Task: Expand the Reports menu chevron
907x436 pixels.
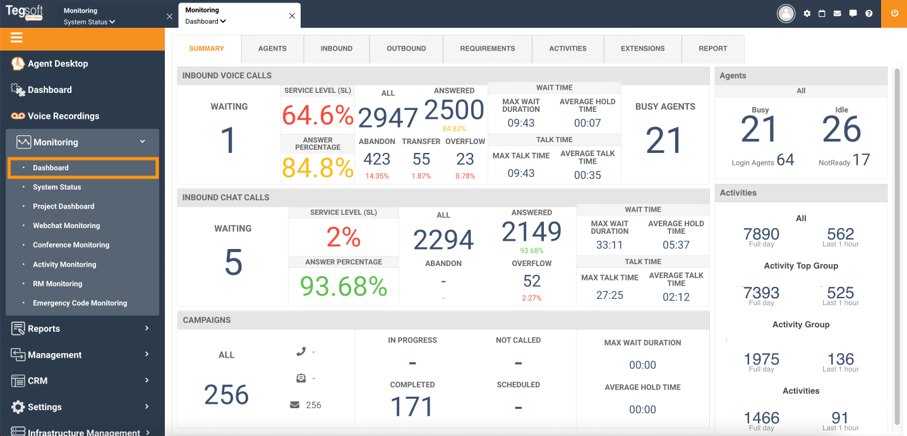Action: coord(146,328)
